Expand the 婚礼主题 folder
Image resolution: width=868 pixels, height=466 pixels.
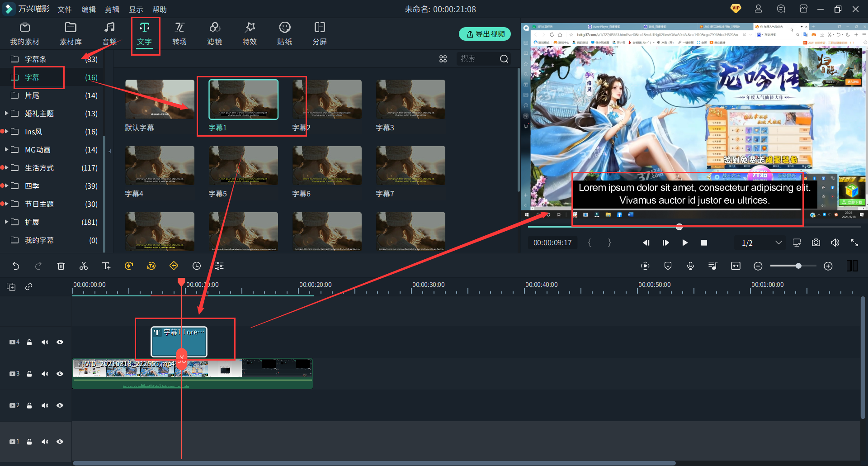(x=6, y=113)
